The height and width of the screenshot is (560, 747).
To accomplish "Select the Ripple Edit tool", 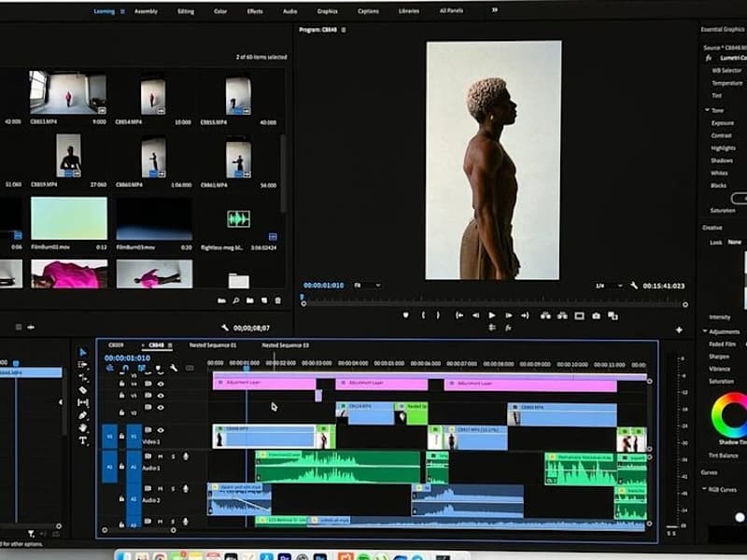I will pyautogui.click(x=83, y=378).
